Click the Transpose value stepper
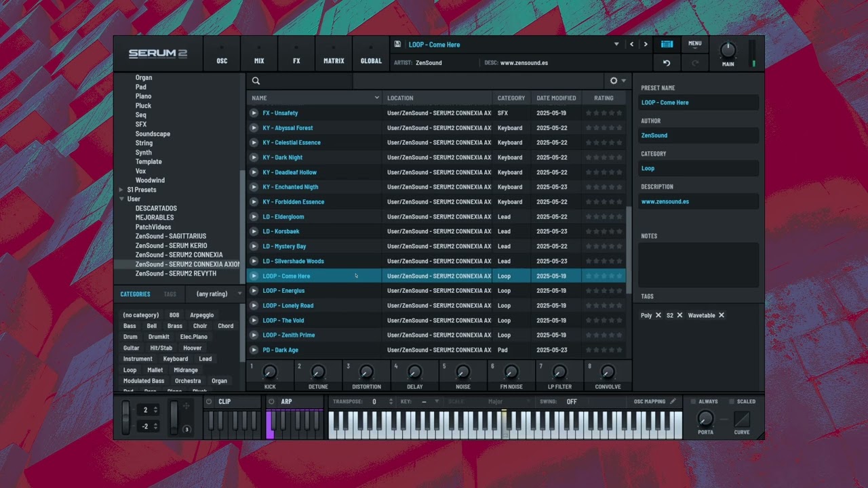The width and height of the screenshot is (868, 488). (x=391, y=402)
